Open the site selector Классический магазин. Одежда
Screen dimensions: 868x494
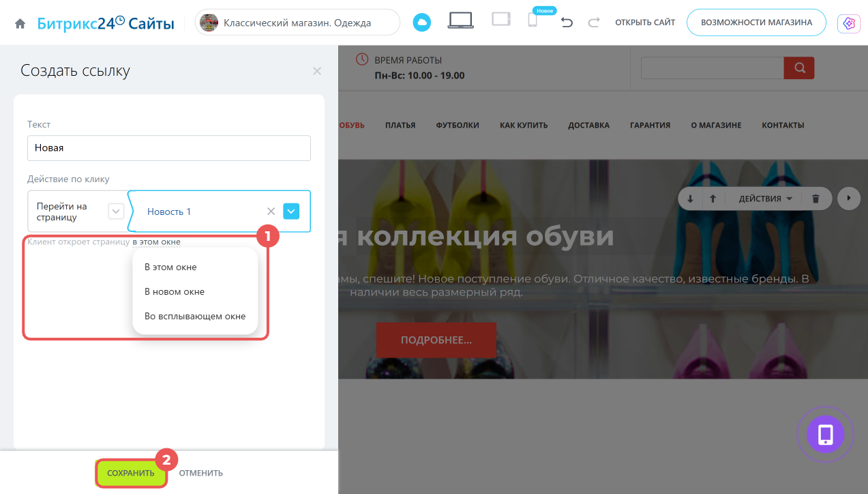(298, 23)
